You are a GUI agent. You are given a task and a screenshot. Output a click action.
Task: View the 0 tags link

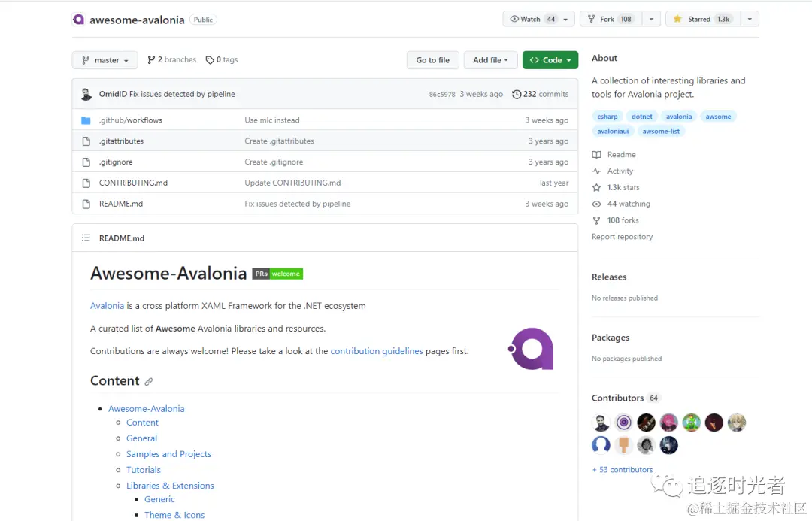coord(222,59)
